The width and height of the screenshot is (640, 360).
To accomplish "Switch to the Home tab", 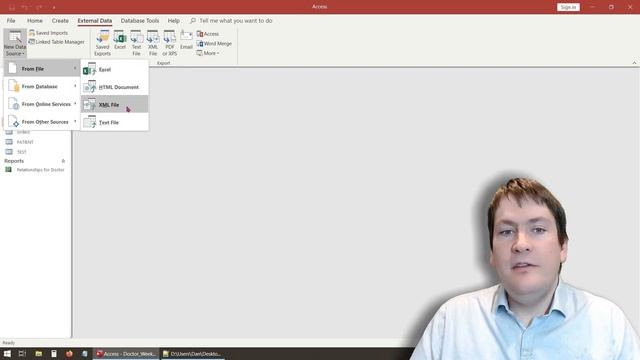I will (35, 20).
